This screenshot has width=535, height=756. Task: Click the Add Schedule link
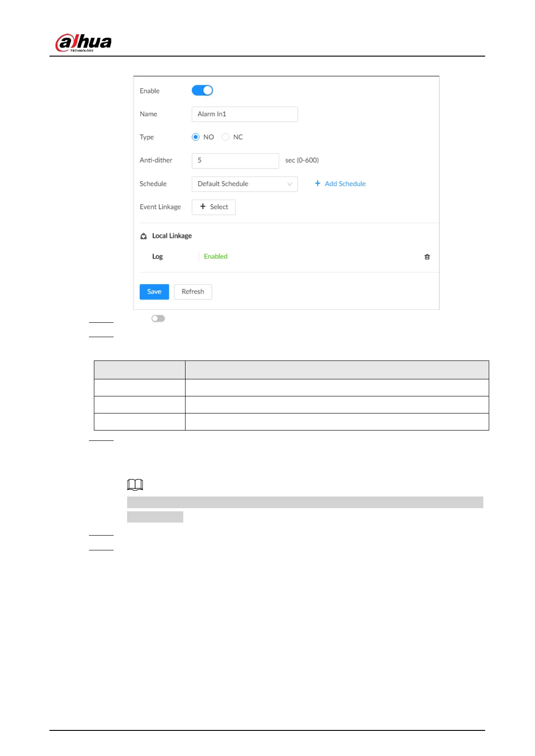click(340, 184)
